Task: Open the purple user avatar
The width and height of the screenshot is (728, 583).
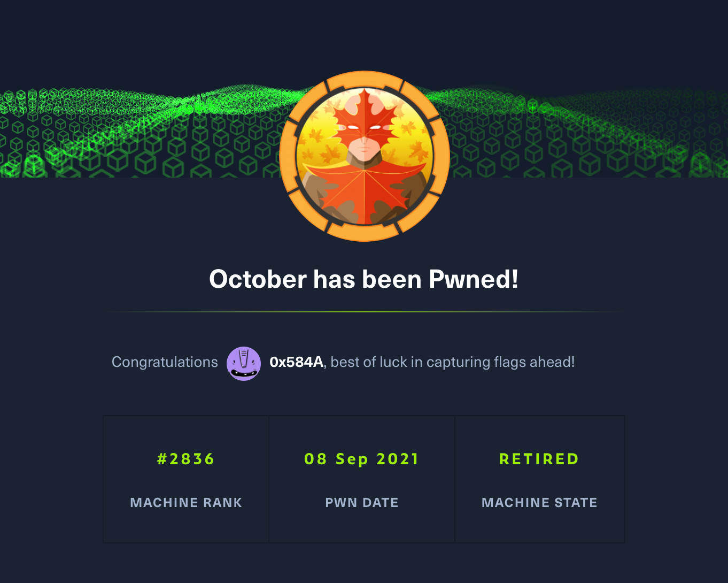Action: click(244, 363)
